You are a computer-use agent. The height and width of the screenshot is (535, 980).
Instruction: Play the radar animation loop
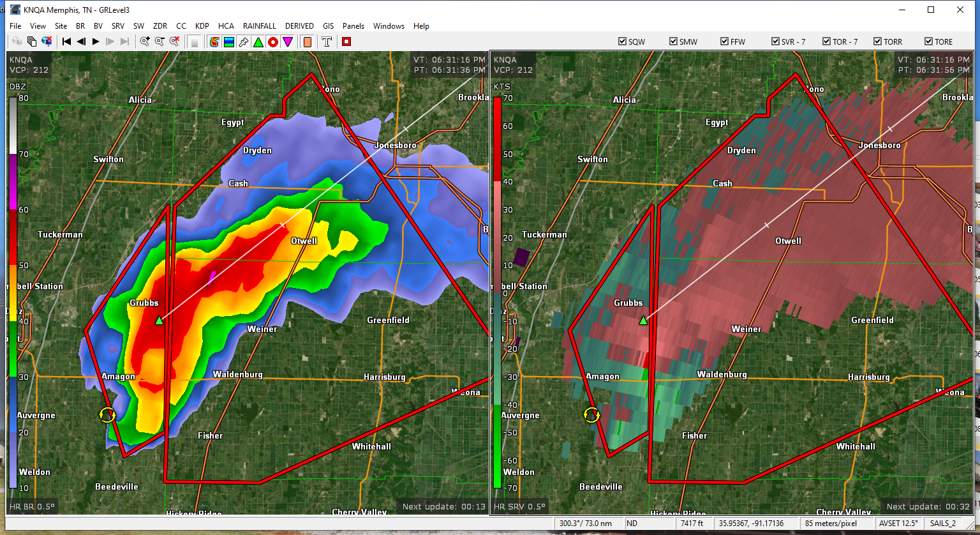(96, 41)
